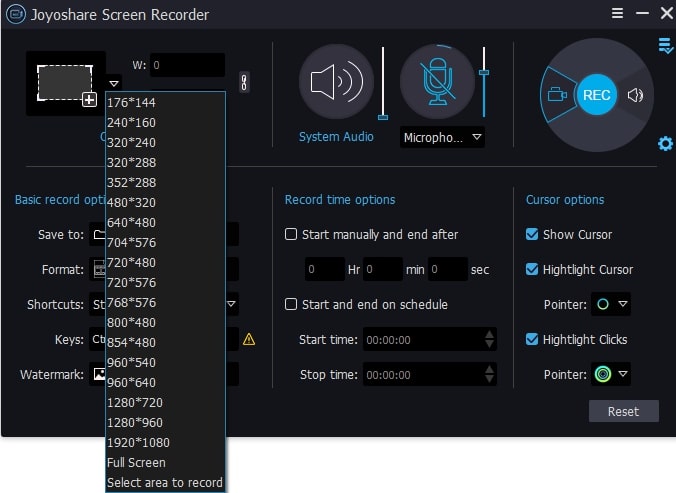Click the min duration input field
The image size is (676, 493).
383,269
